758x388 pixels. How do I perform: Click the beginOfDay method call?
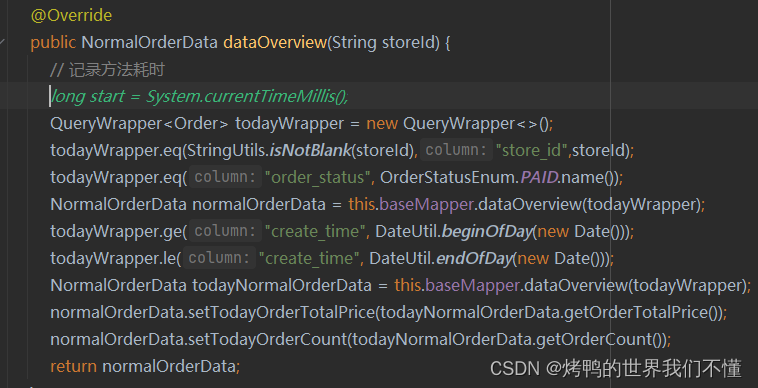pos(486,231)
